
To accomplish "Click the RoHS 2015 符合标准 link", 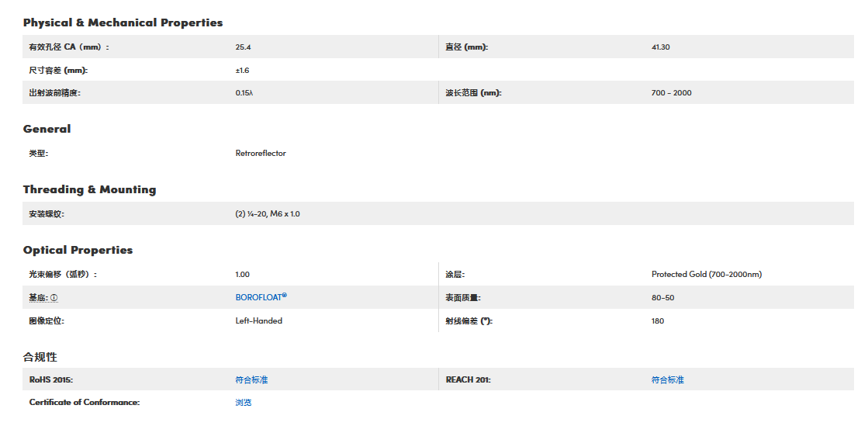I will (251, 379).
